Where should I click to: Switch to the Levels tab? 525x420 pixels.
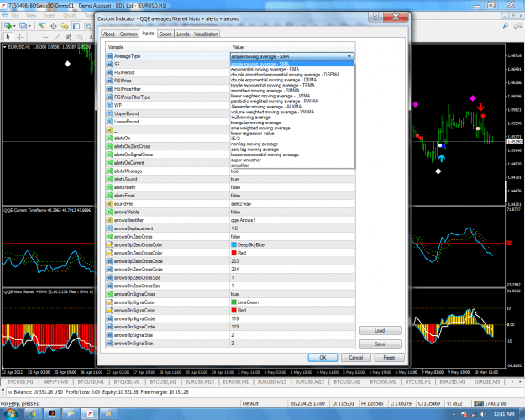(183, 34)
